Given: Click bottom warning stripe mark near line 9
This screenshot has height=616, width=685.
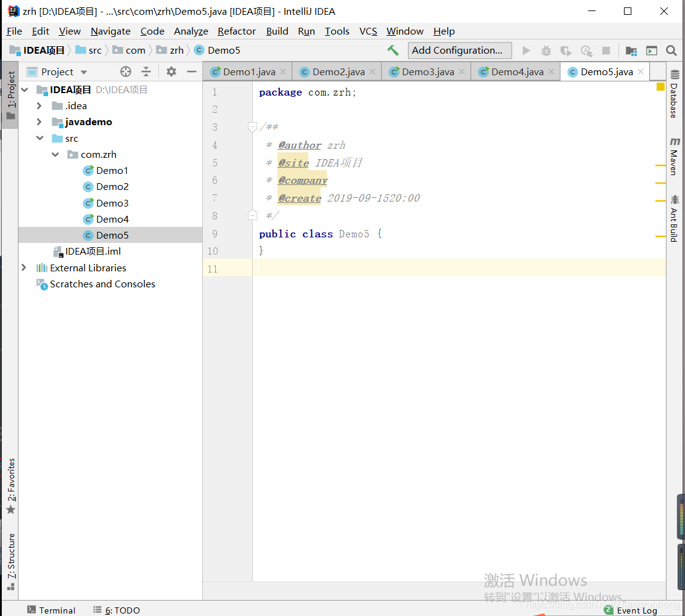Looking at the screenshot, I should (x=660, y=236).
